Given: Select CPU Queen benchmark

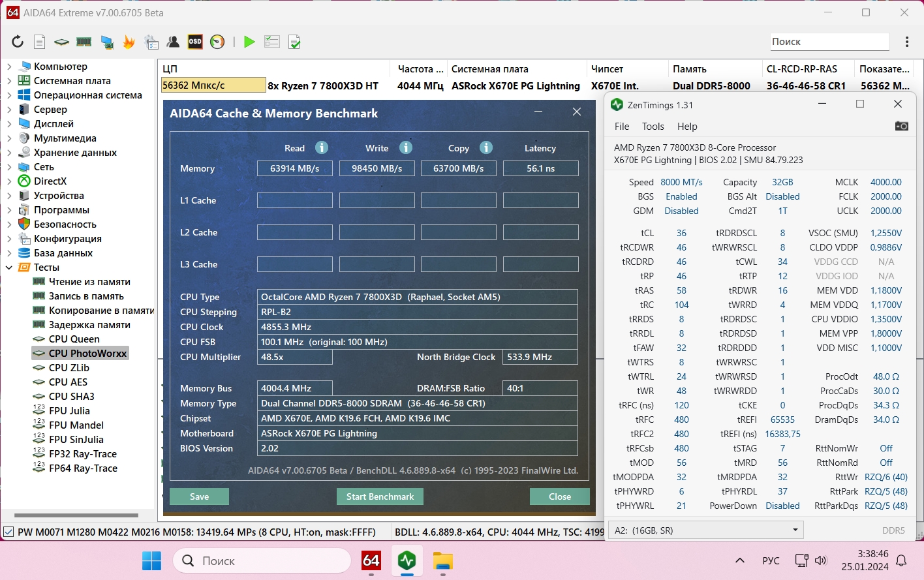Looking at the screenshot, I should 74,339.
